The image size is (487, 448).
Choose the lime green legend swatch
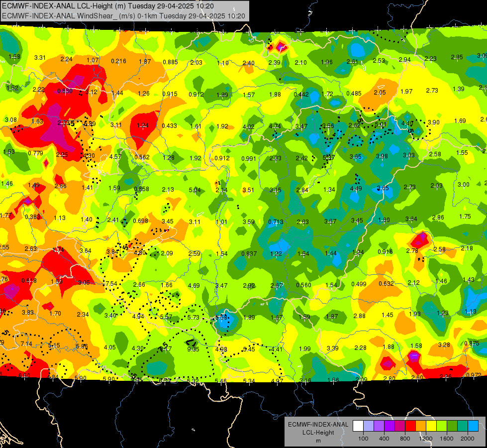[442, 426]
